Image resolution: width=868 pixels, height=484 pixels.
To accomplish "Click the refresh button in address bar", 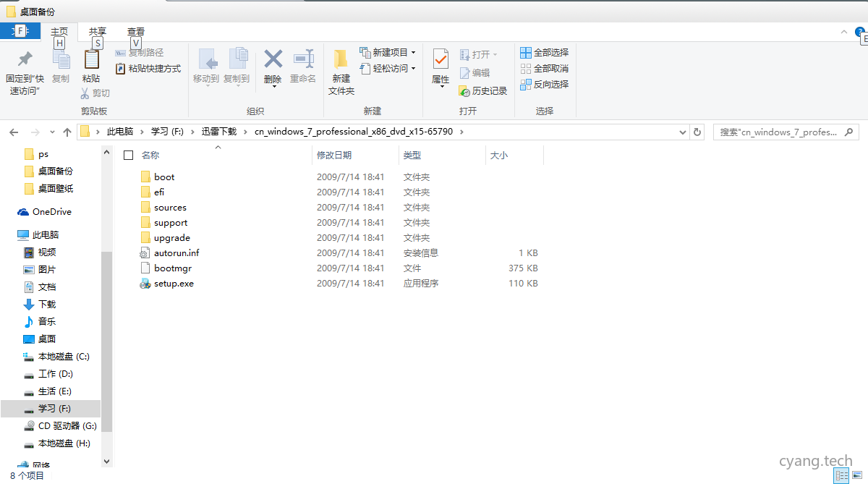I will coord(696,132).
